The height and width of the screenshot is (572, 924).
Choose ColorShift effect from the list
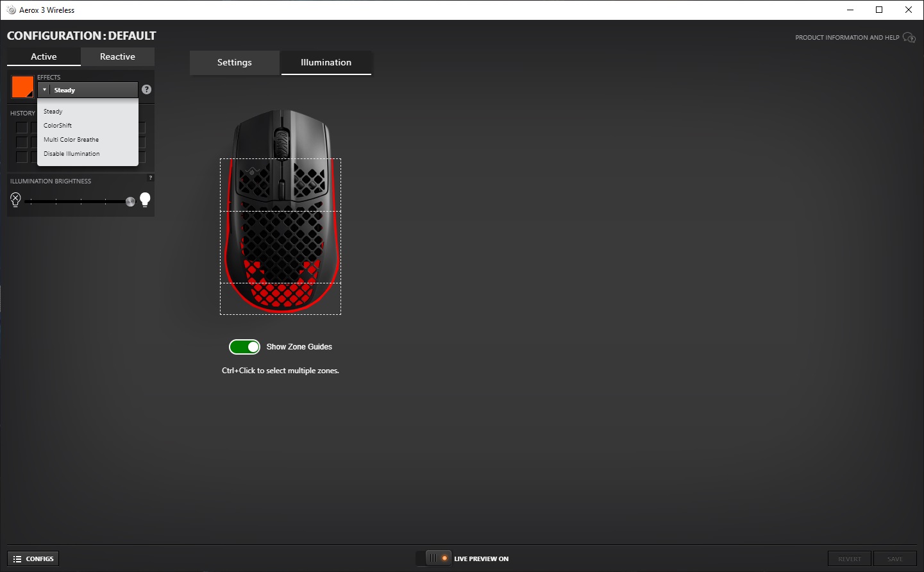coord(88,126)
